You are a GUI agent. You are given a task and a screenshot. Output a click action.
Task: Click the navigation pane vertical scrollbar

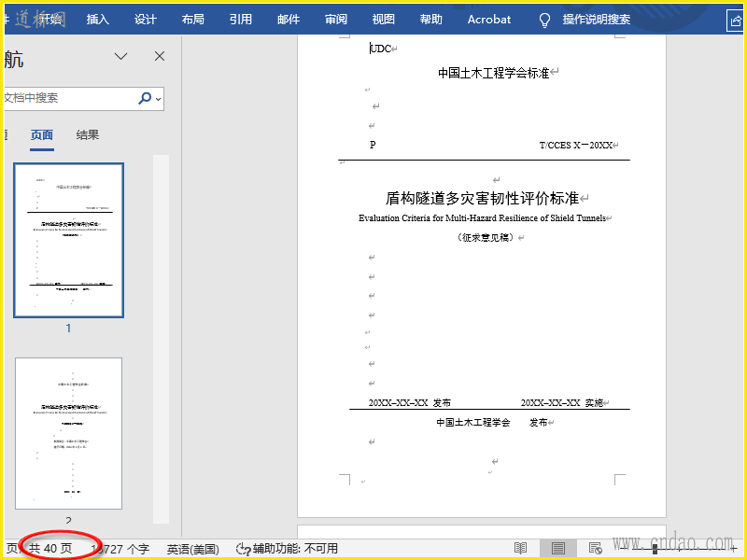click(161, 339)
